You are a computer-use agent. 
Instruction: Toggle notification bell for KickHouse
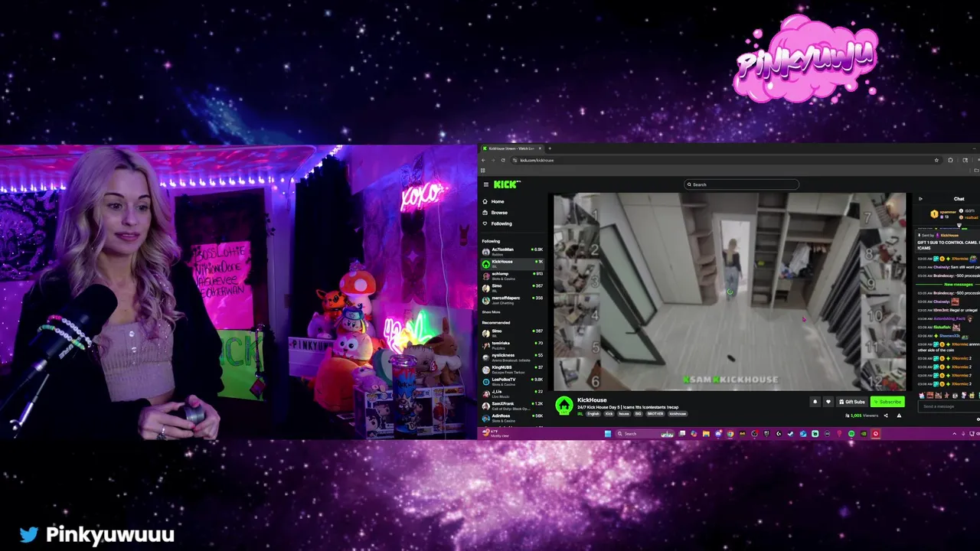(815, 402)
